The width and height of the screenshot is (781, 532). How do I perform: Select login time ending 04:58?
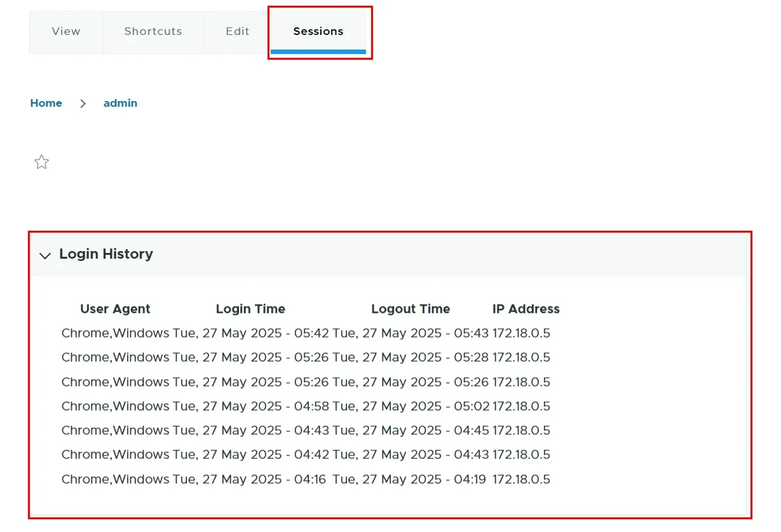(x=250, y=406)
